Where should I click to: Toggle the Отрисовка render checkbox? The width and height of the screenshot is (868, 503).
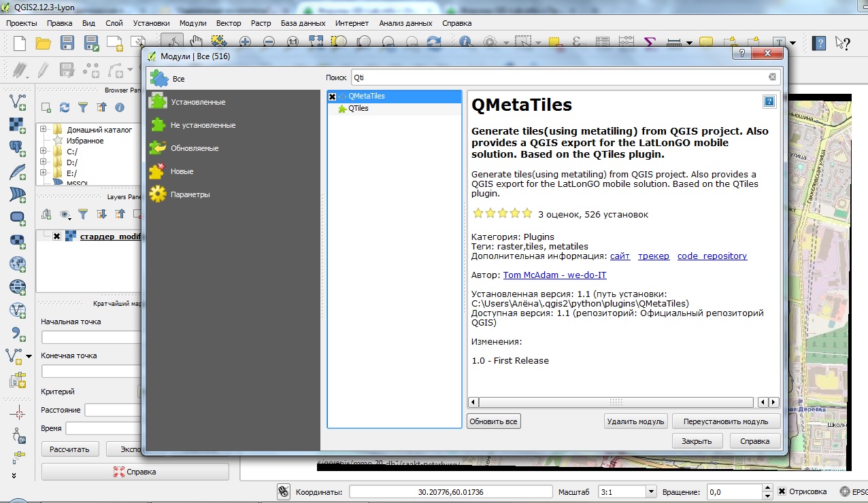tap(782, 491)
